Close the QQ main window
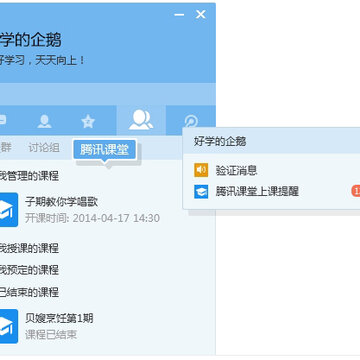The height and width of the screenshot is (360, 360). tap(201, 14)
